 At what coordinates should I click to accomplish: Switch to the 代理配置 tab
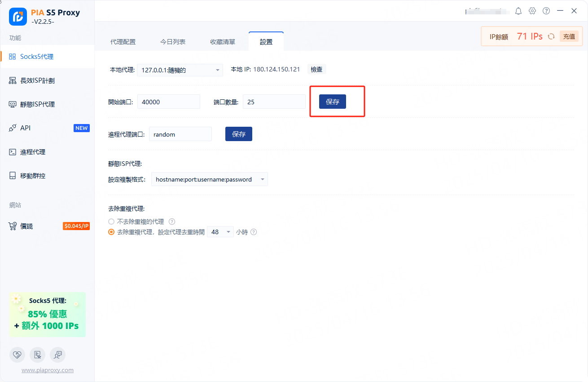click(x=123, y=42)
